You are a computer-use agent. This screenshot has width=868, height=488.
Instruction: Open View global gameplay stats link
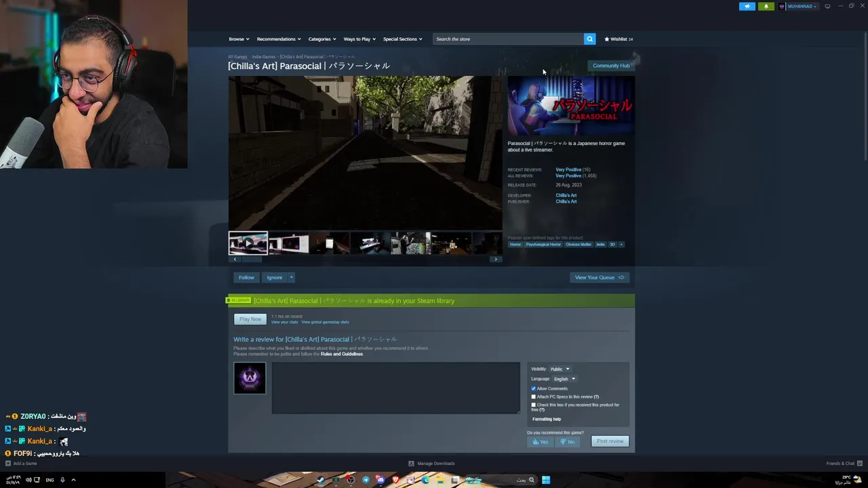click(325, 322)
